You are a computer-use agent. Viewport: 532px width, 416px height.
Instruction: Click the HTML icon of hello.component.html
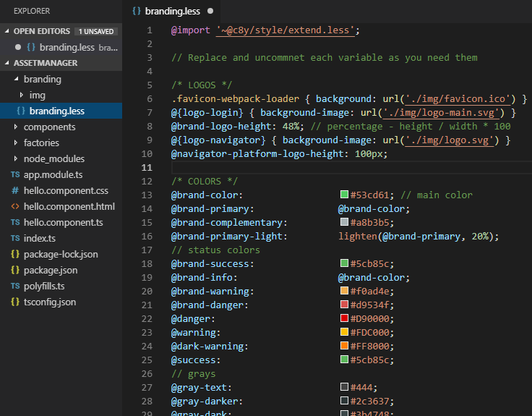[x=15, y=207]
